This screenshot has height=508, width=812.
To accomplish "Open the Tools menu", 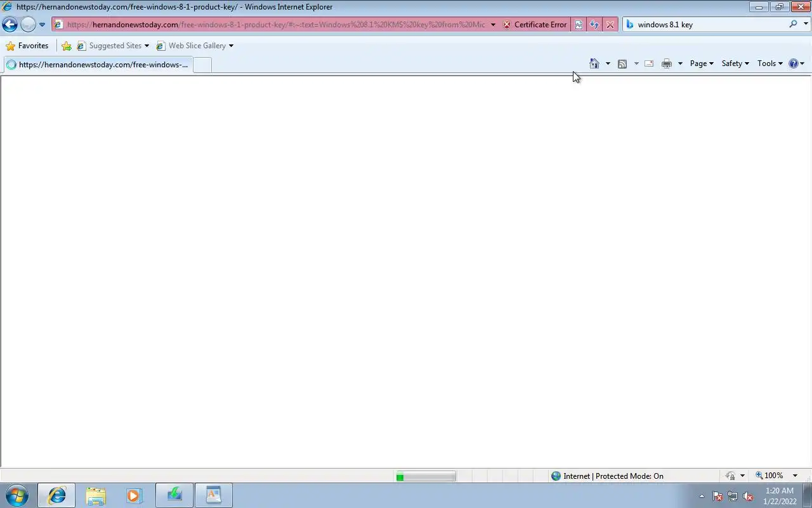I will 770,63.
